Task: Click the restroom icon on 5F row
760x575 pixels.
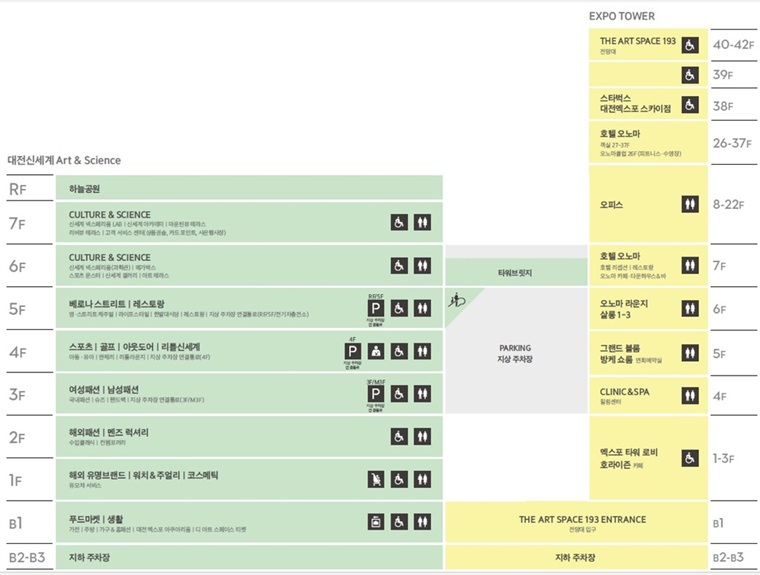Action: (x=422, y=308)
